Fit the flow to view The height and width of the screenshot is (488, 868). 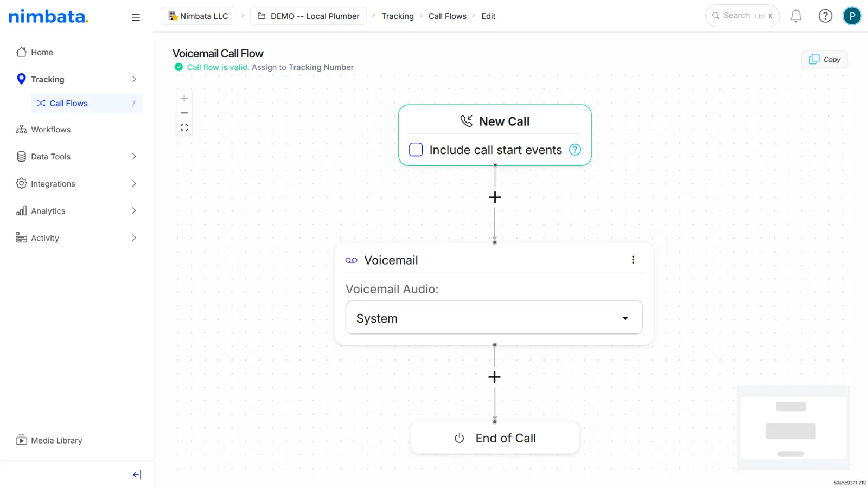click(x=184, y=127)
